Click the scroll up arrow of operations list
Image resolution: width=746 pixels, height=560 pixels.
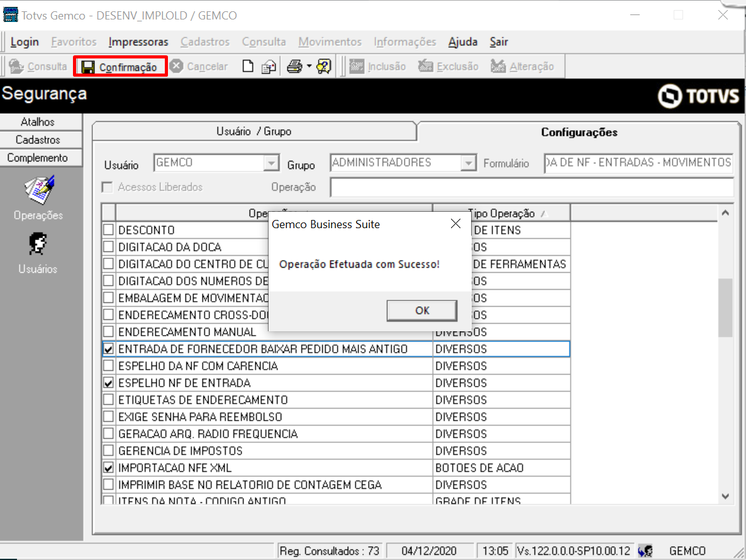(725, 213)
